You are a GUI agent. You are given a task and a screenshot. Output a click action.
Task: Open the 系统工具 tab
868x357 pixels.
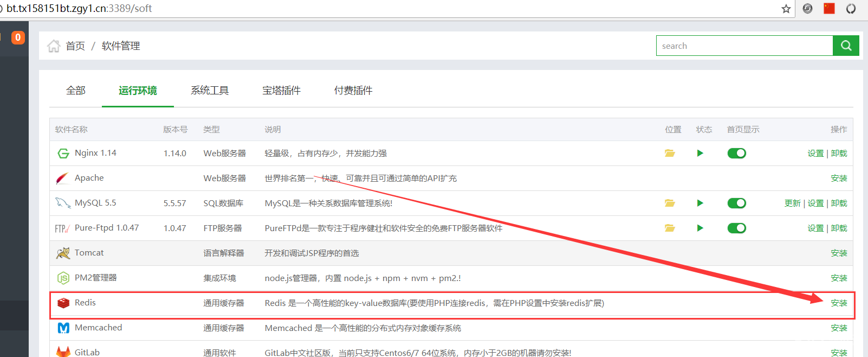(x=210, y=91)
